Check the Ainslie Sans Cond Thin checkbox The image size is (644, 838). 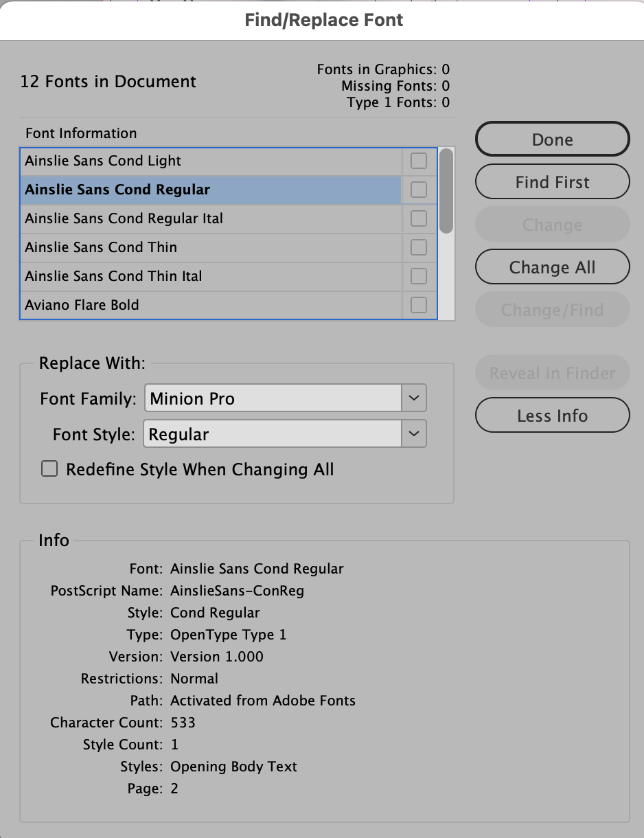[418, 247]
